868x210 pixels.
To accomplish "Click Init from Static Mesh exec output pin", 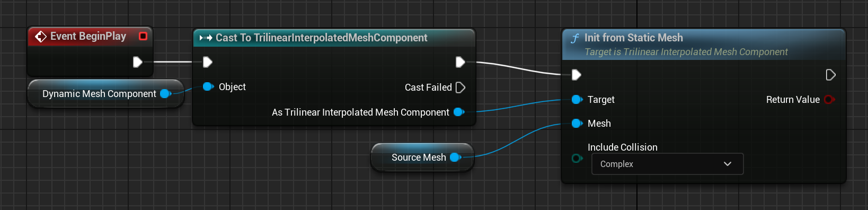I will coord(830,75).
